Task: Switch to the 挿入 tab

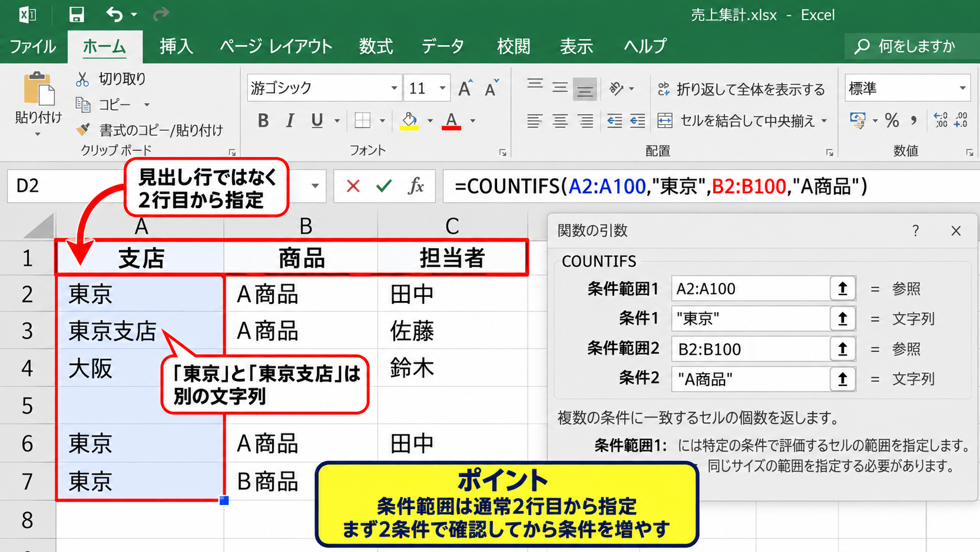Action: pos(176,46)
